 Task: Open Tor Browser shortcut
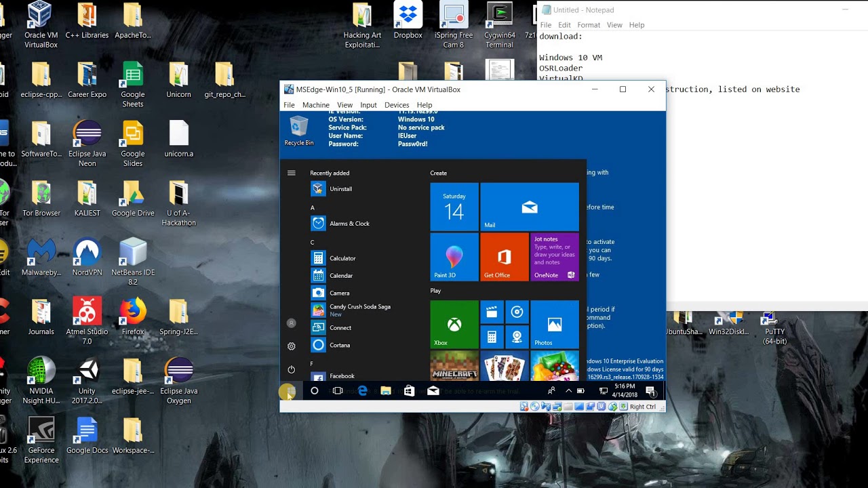41,199
